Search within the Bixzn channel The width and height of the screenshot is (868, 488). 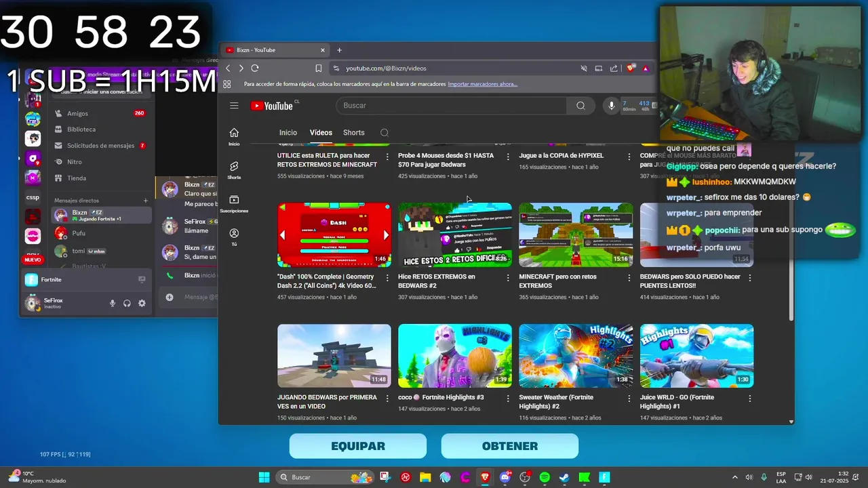pyautogui.click(x=384, y=133)
